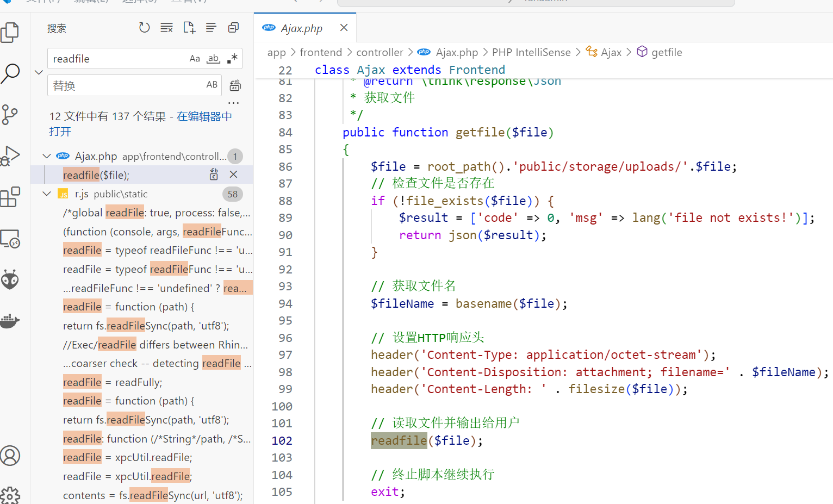Open the Search view in activity bar
Image resolution: width=833 pixels, height=504 pixels.
point(10,73)
